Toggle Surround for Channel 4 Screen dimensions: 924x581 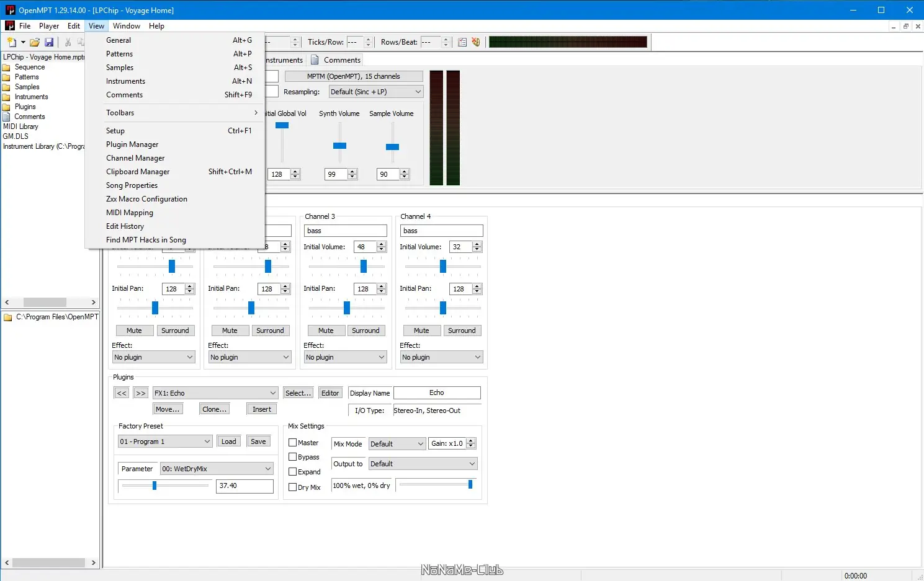click(462, 330)
